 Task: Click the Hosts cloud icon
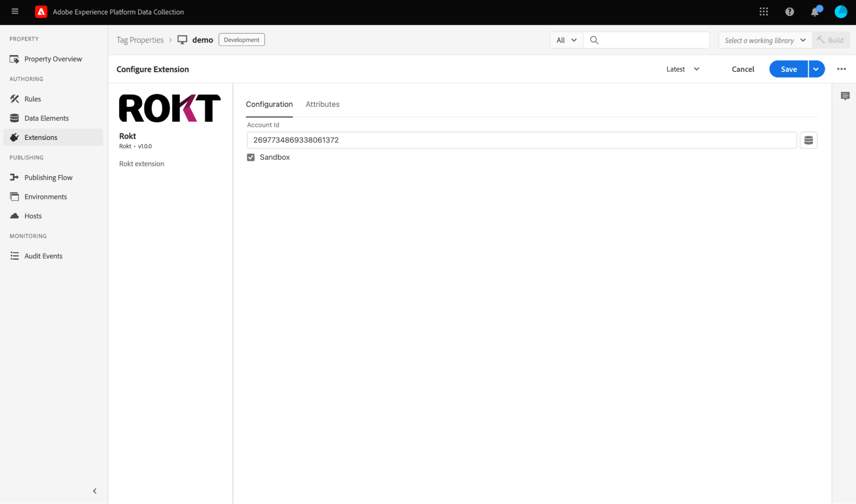(x=15, y=216)
